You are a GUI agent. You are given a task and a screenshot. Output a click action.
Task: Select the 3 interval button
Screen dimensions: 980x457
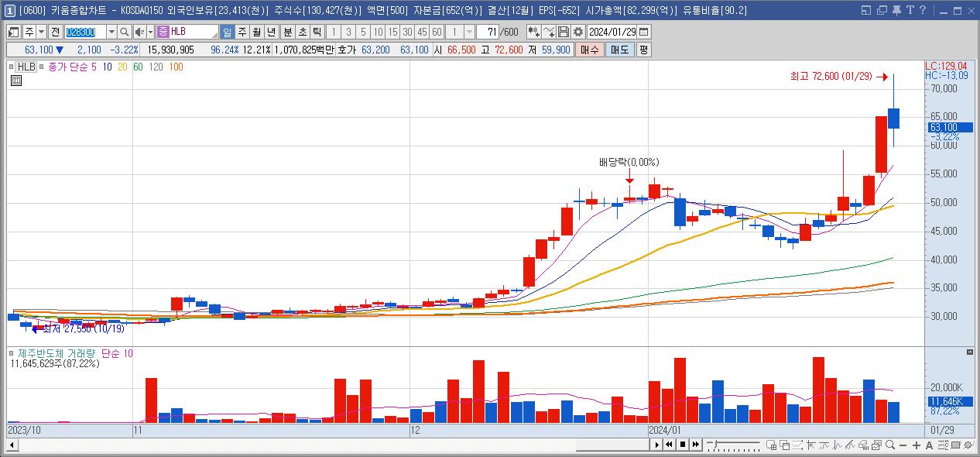coord(348,32)
